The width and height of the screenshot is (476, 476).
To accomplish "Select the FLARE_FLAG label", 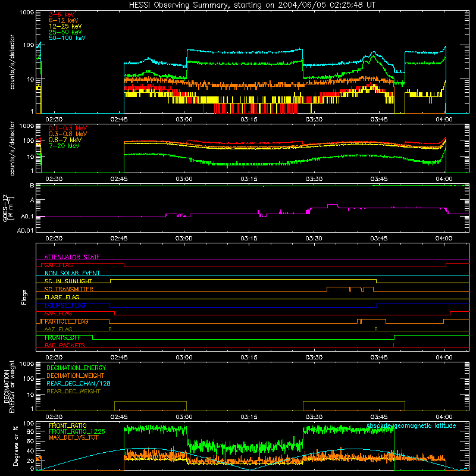I will pyautogui.click(x=62, y=297).
